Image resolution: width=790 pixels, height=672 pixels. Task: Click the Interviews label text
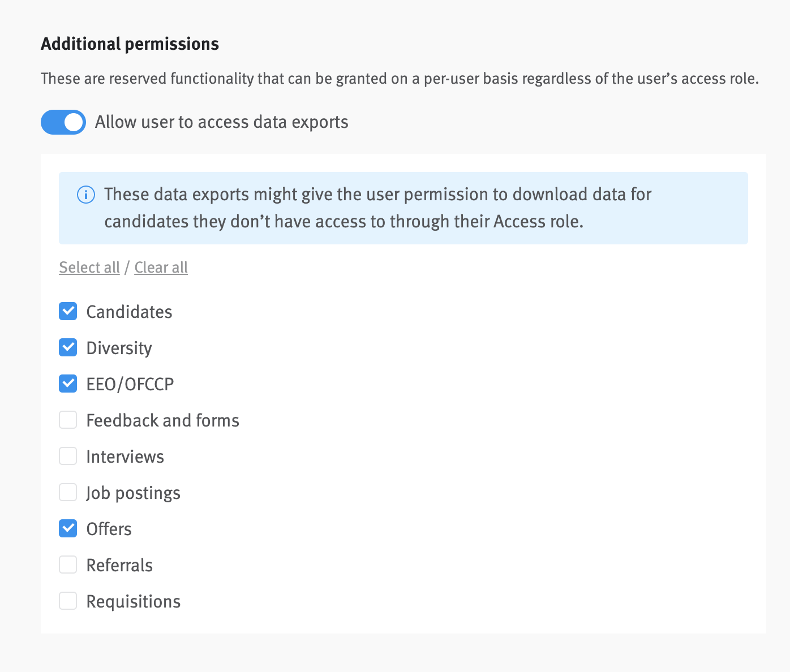click(x=125, y=456)
